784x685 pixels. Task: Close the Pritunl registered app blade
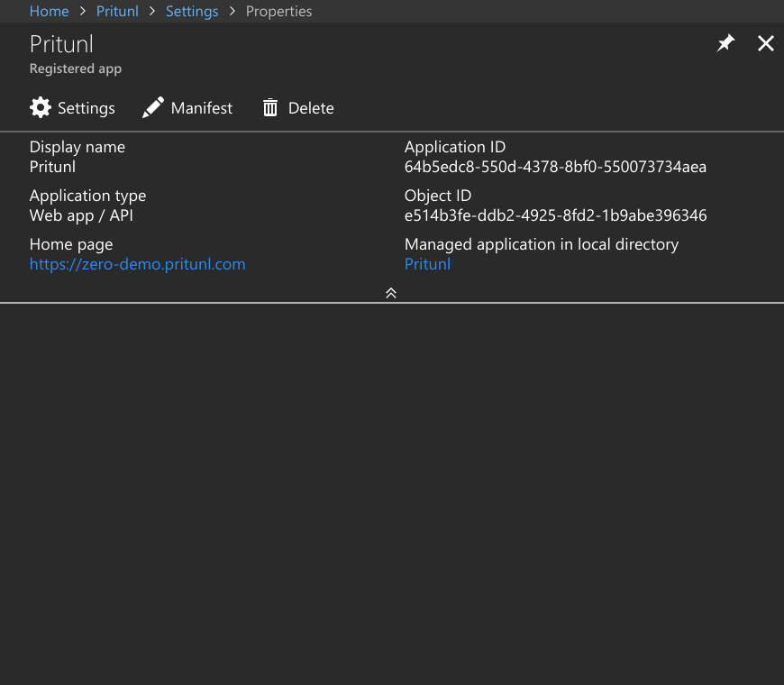pyautogui.click(x=765, y=43)
